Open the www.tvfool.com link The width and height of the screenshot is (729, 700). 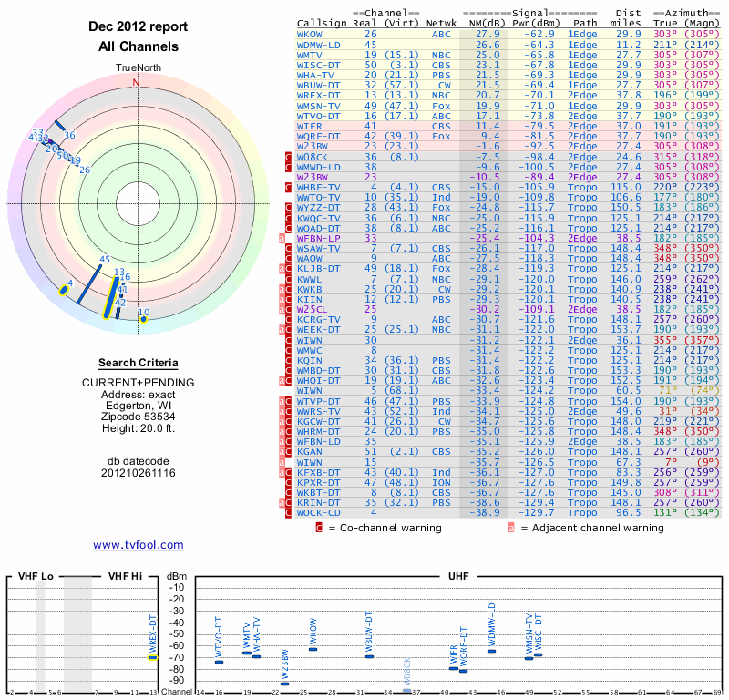[x=138, y=545]
